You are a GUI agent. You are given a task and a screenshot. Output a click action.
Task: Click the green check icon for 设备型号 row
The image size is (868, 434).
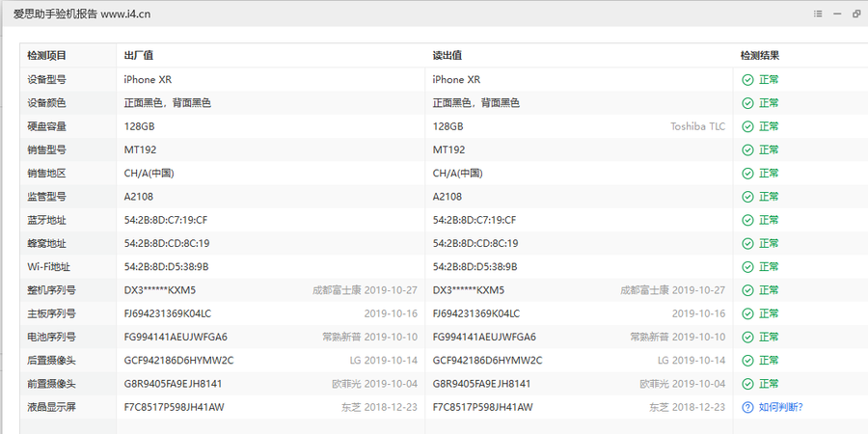point(747,80)
